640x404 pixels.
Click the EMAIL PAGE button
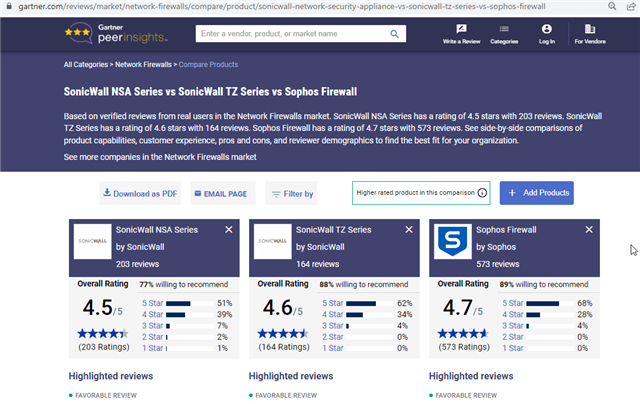coord(223,193)
